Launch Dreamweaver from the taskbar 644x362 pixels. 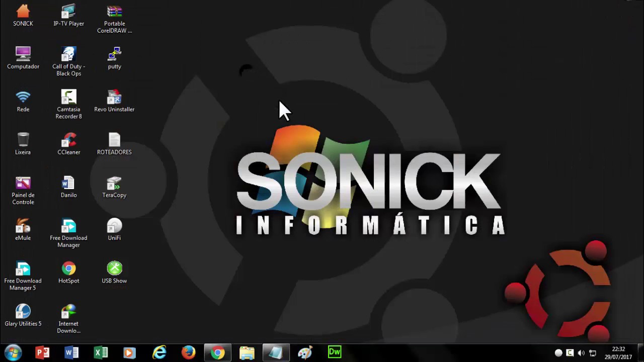pyautogui.click(x=334, y=352)
